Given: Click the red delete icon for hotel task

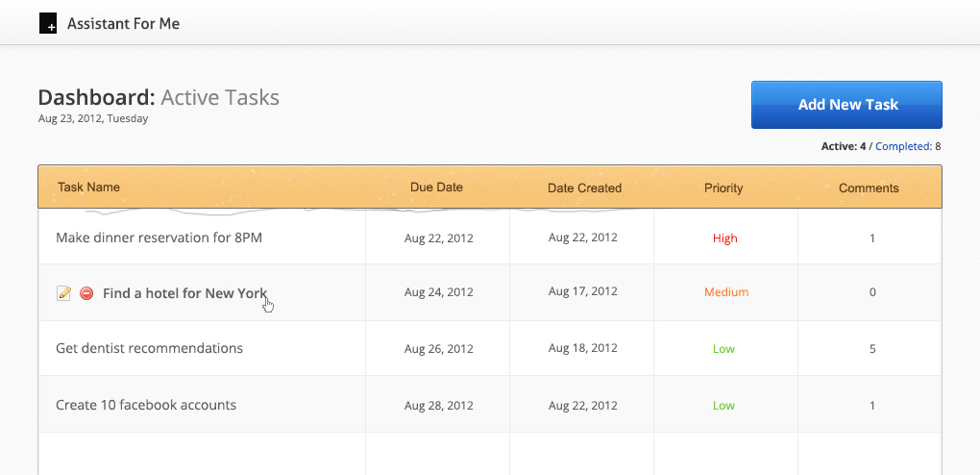Looking at the screenshot, I should pyautogui.click(x=86, y=293).
